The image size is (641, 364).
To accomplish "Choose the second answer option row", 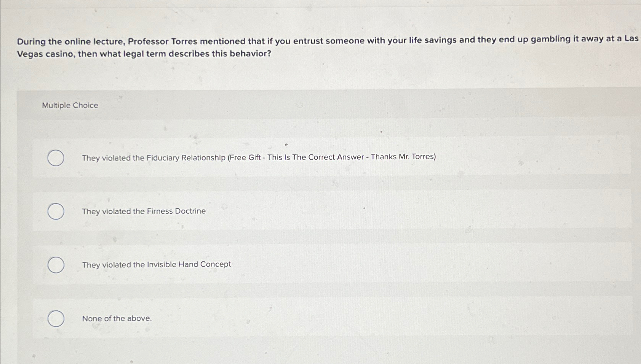I will tap(331, 211).
